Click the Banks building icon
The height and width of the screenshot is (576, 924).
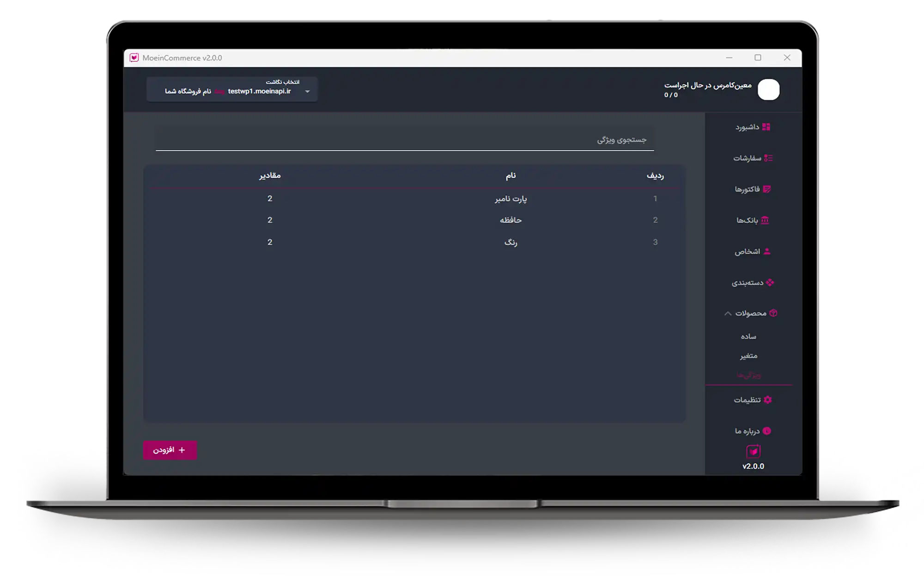[765, 220]
